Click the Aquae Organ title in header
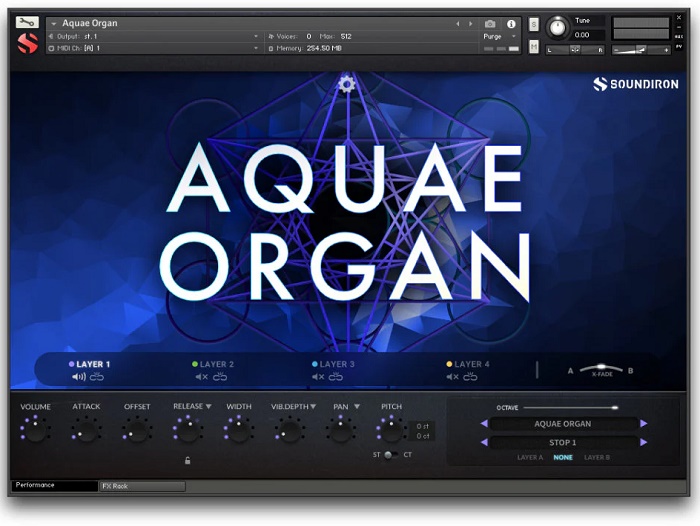 click(x=90, y=23)
